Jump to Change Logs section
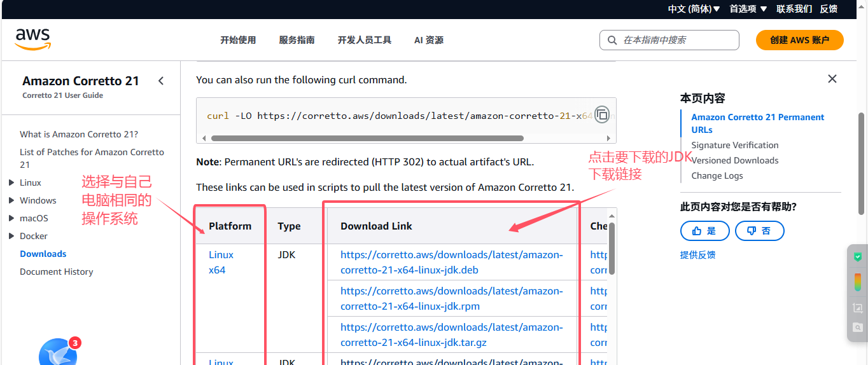This screenshot has height=365, width=868. point(717,176)
